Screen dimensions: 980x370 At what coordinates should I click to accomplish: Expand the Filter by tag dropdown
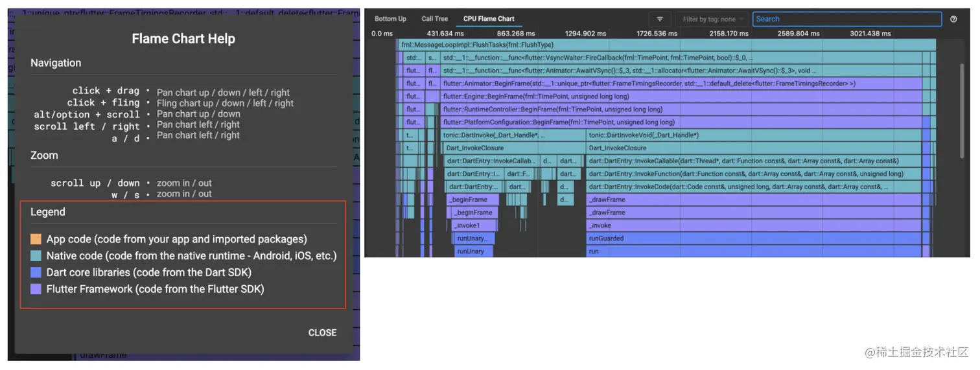[712, 19]
